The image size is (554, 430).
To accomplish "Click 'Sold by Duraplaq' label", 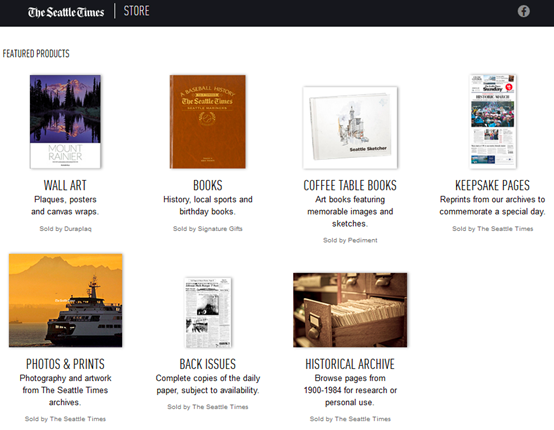I will 65,229.
